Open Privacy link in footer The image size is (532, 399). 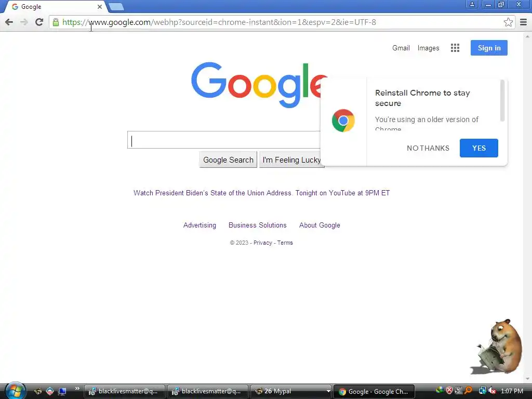click(262, 243)
